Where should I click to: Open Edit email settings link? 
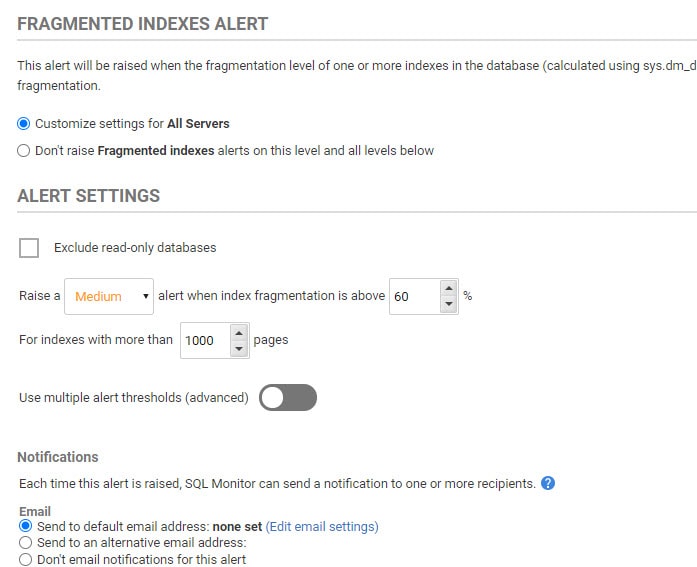click(322, 527)
